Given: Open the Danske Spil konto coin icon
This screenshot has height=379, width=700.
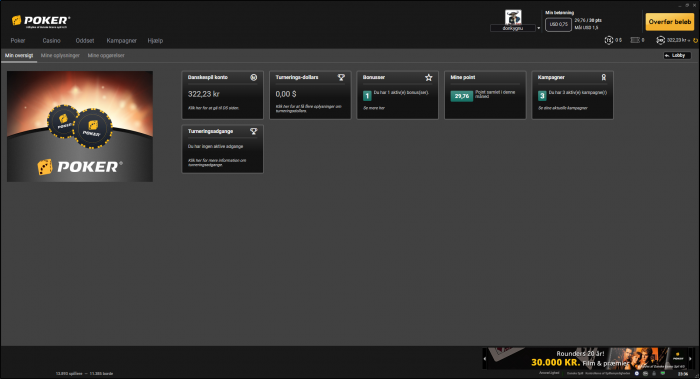Looking at the screenshot, I should click(x=254, y=77).
